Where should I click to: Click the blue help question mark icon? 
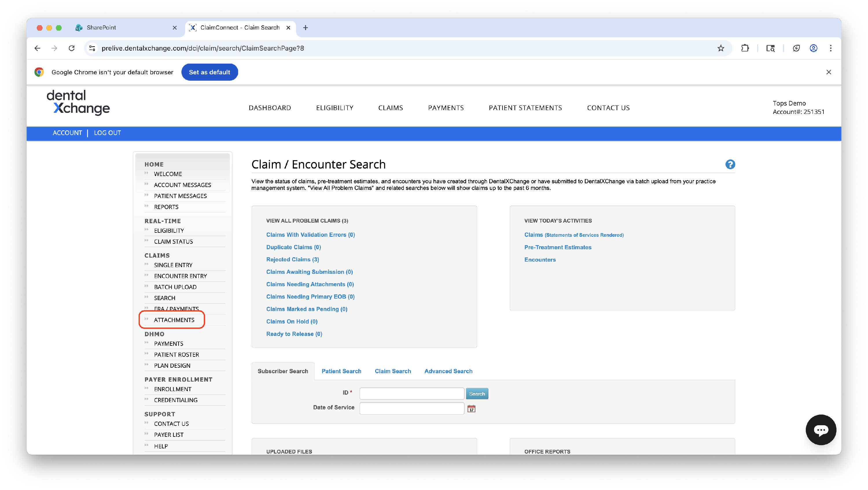point(730,164)
